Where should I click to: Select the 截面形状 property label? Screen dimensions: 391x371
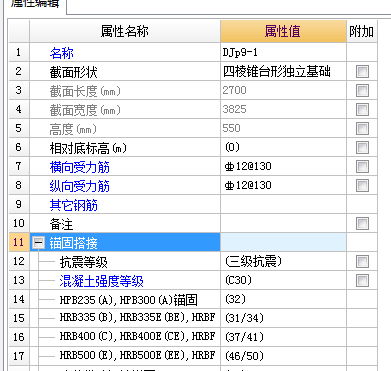[74, 72]
